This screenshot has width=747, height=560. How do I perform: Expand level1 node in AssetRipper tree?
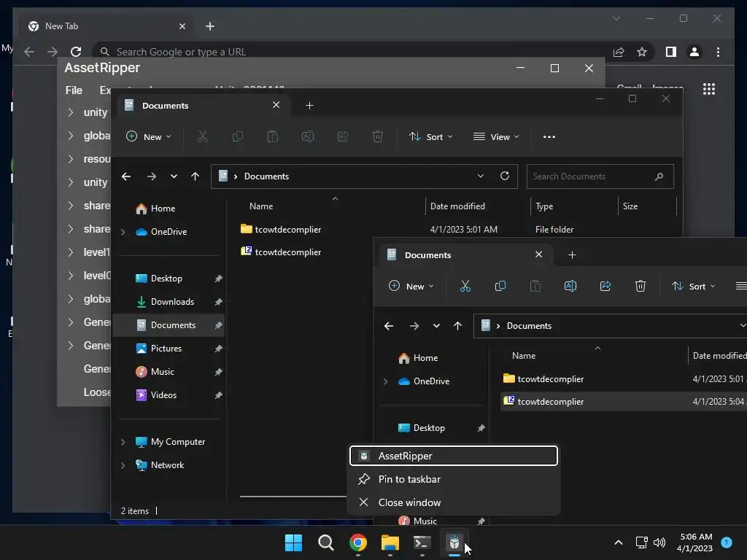tap(71, 252)
